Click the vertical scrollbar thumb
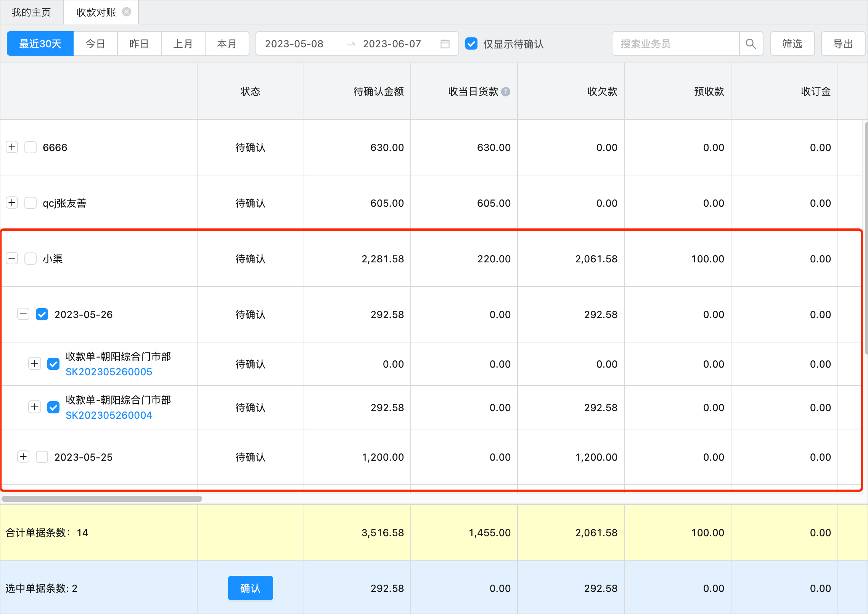Screen dimensions: 868x614 866,238
